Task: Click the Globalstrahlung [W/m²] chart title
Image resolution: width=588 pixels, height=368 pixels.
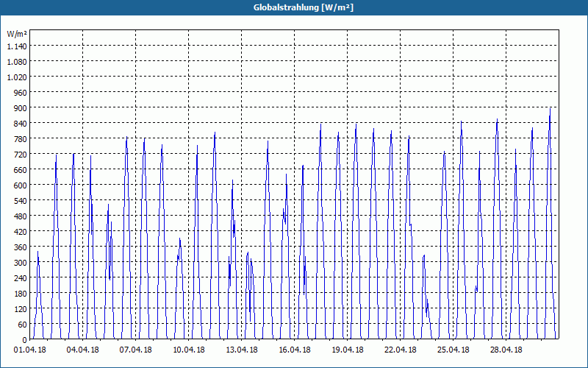Action: pos(304,7)
